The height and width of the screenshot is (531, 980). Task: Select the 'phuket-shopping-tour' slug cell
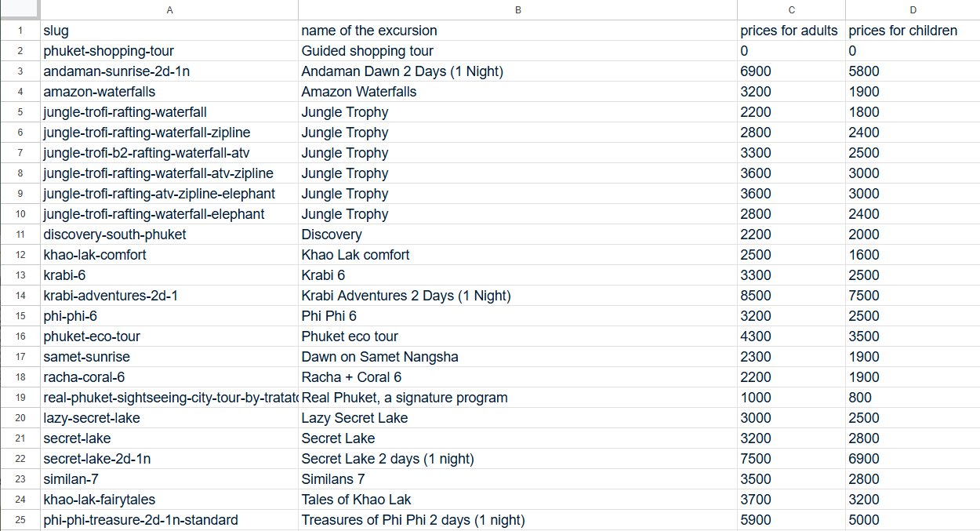point(169,51)
